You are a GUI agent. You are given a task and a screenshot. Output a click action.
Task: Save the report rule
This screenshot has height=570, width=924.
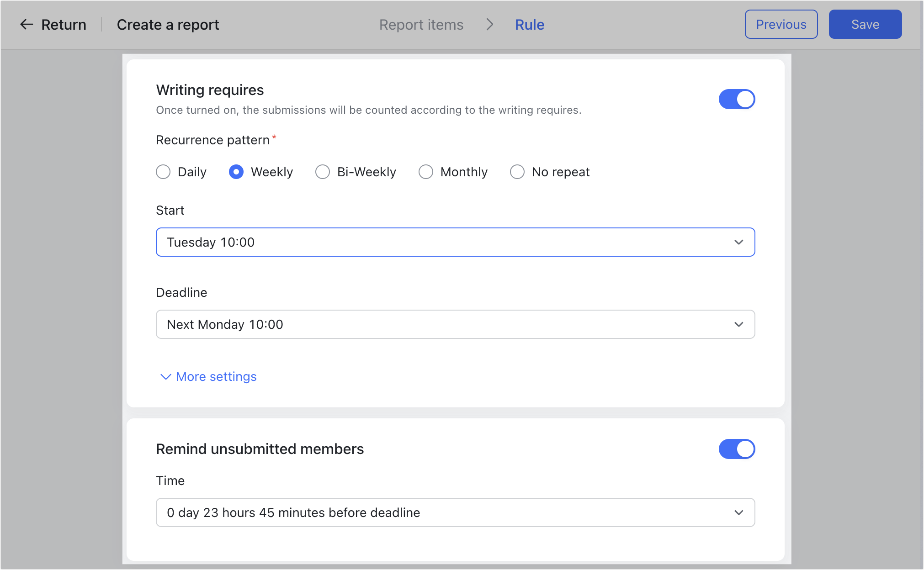coord(865,24)
